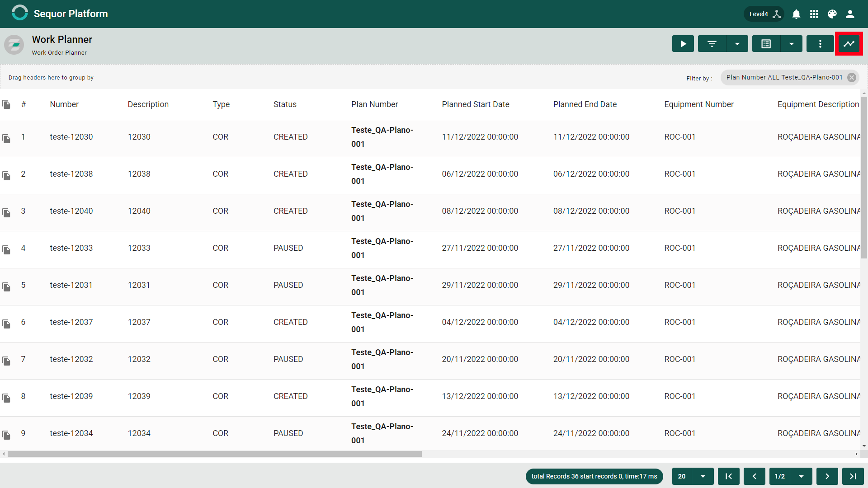Click the COR type of teste-12038
Screen dimensions: 868x488
click(x=221, y=174)
